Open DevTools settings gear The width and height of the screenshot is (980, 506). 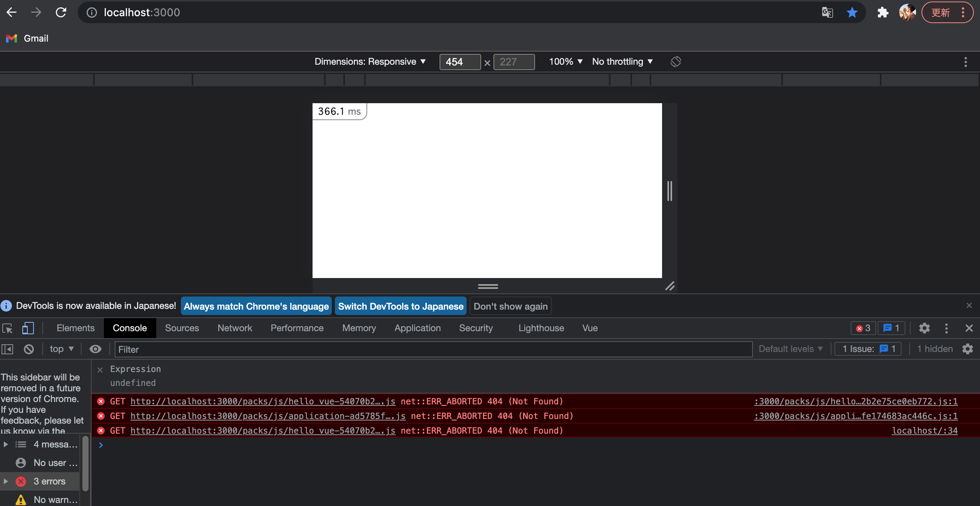point(924,328)
